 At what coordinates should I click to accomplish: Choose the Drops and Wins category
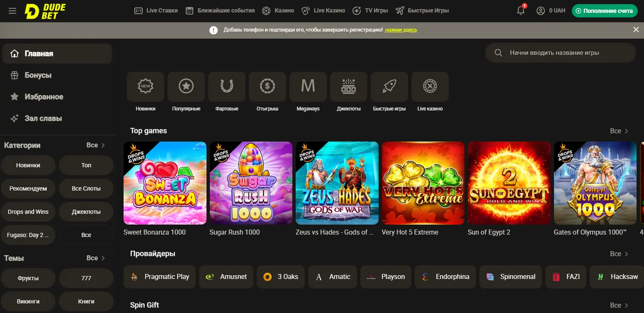[x=28, y=212]
